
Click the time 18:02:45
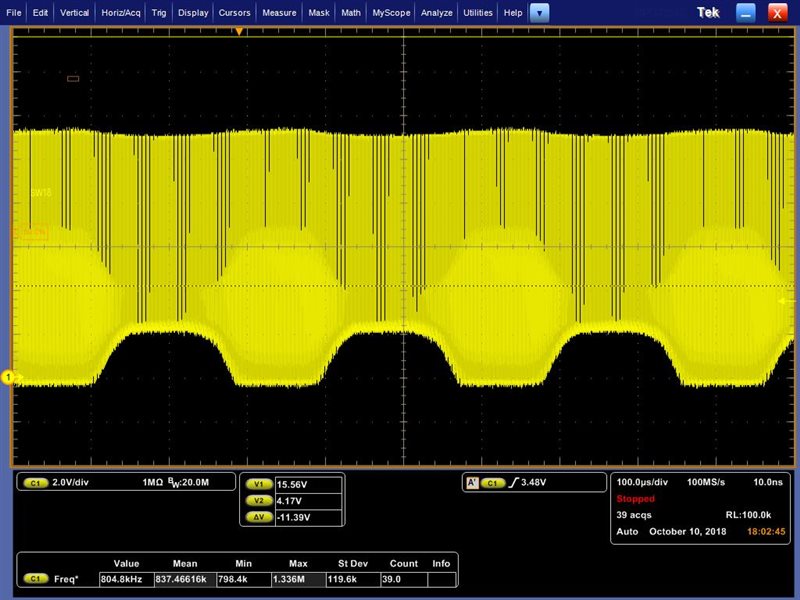(766, 532)
